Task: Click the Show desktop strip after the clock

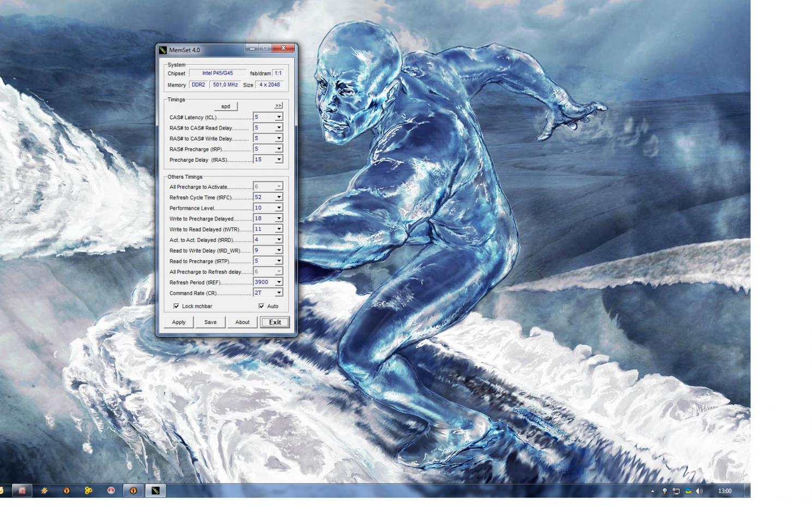Action: (747, 491)
